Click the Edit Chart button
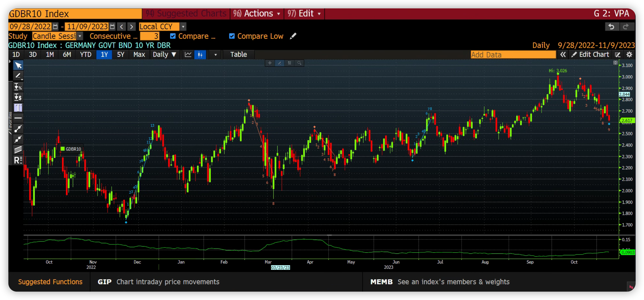Viewport: 644px width, 300px height. click(590, 55)
